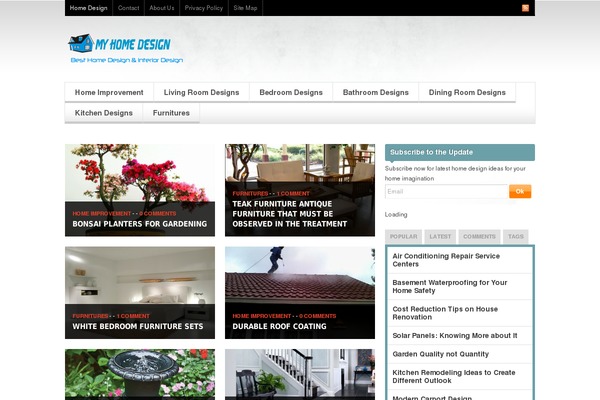
Task: Open Teak Furniture Antique post title
Action: tap(290, 214)
